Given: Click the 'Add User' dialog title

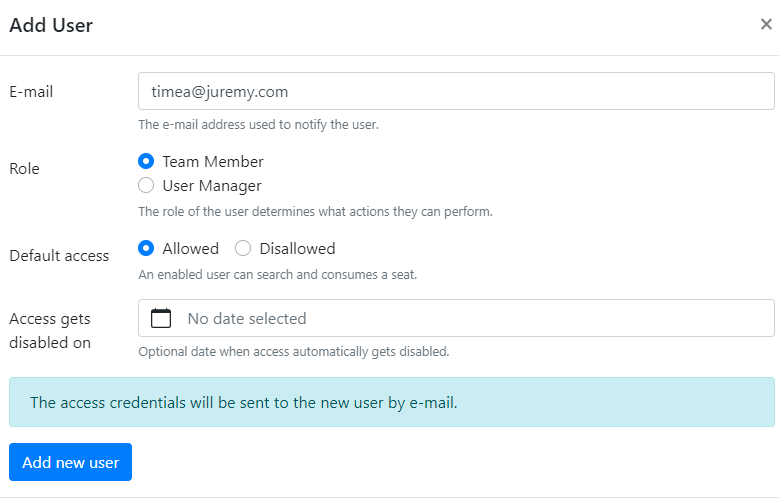Looking at the screenshot, I should 51,26.
